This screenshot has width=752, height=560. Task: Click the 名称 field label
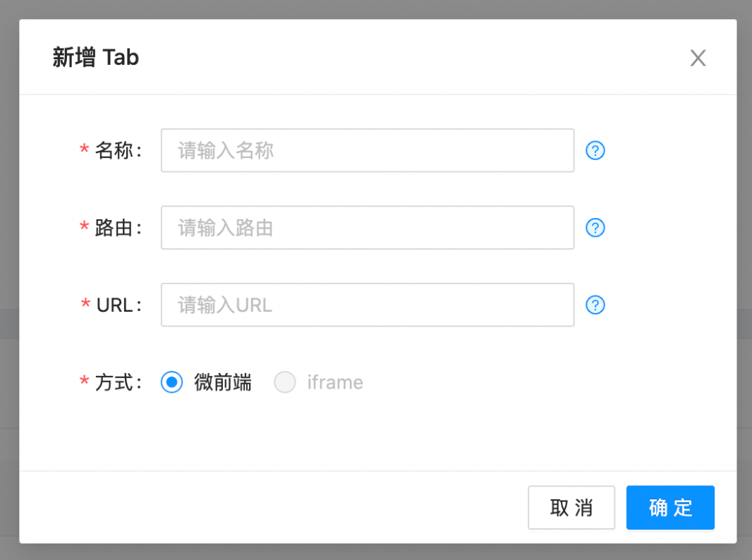(x=114, y=150)
